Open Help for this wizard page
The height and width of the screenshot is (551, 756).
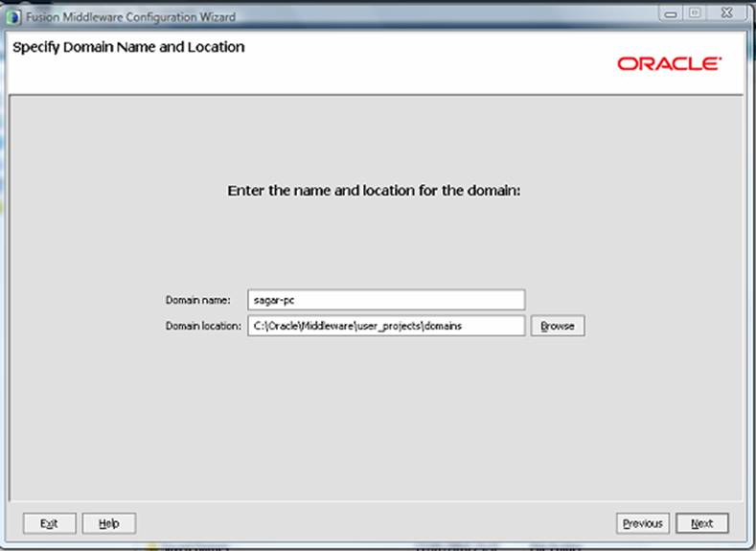pos(108,523)
